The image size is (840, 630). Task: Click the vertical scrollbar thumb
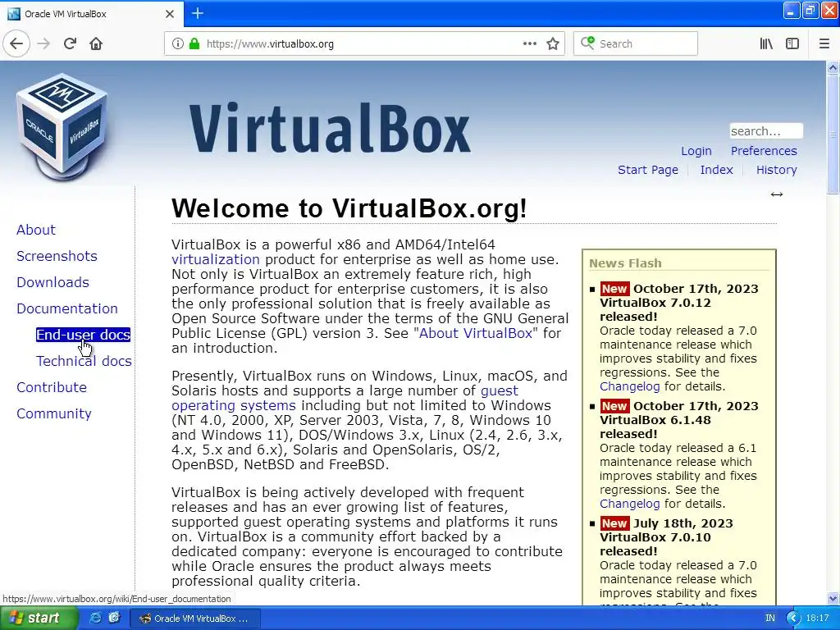pyautogui.click(x=833, y=134)
